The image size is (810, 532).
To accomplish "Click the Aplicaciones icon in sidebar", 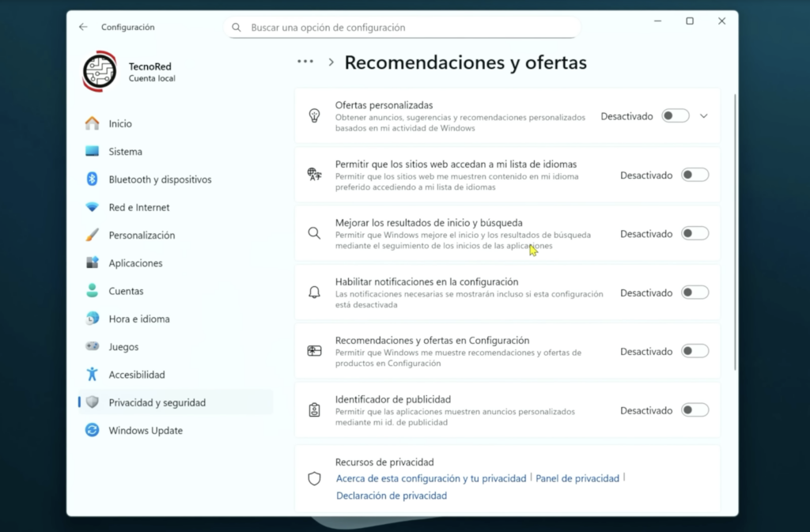I will tap(92, 262).
